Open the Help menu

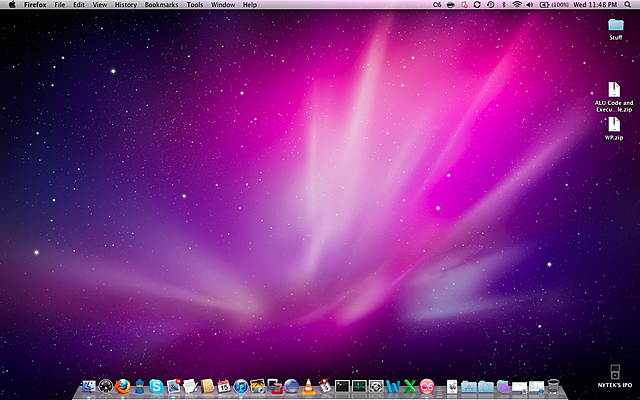(x=250, y=5)
